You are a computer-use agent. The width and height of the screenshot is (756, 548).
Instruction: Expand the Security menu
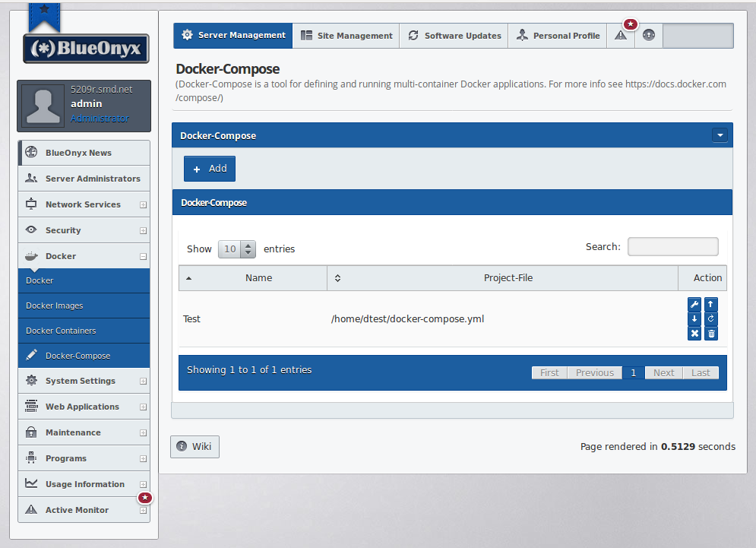pyautogui.click(x=84, y=230)
